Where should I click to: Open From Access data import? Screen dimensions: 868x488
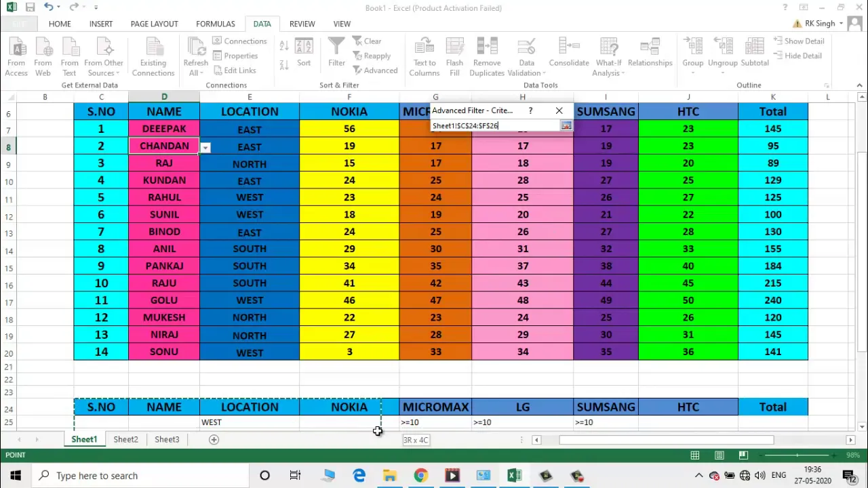pyautogui.click(x=16, y=57)
